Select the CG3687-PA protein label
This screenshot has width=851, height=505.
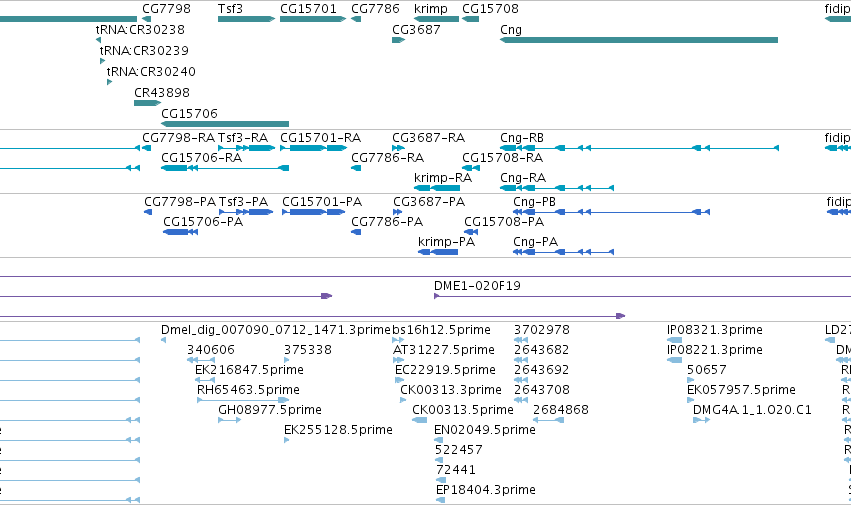[429, 201]
